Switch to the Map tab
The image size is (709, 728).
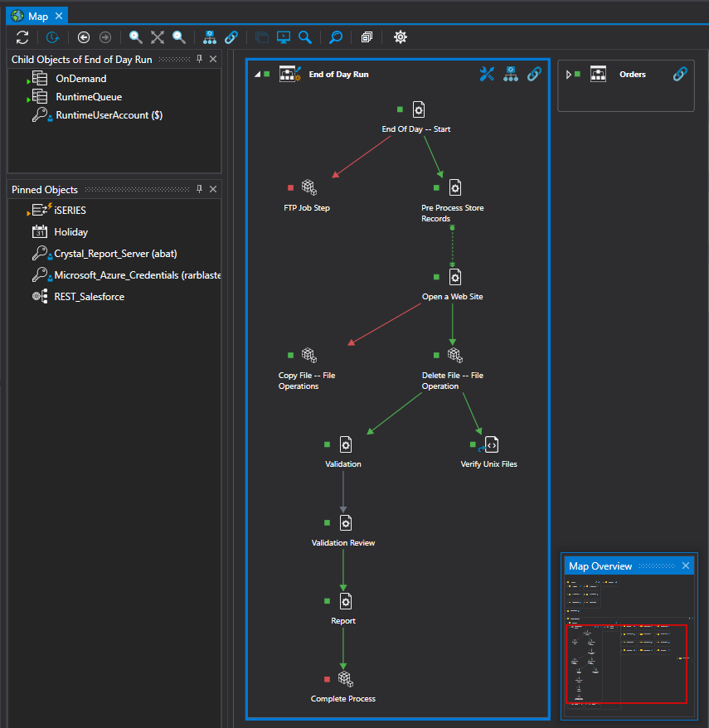(36, 15)
